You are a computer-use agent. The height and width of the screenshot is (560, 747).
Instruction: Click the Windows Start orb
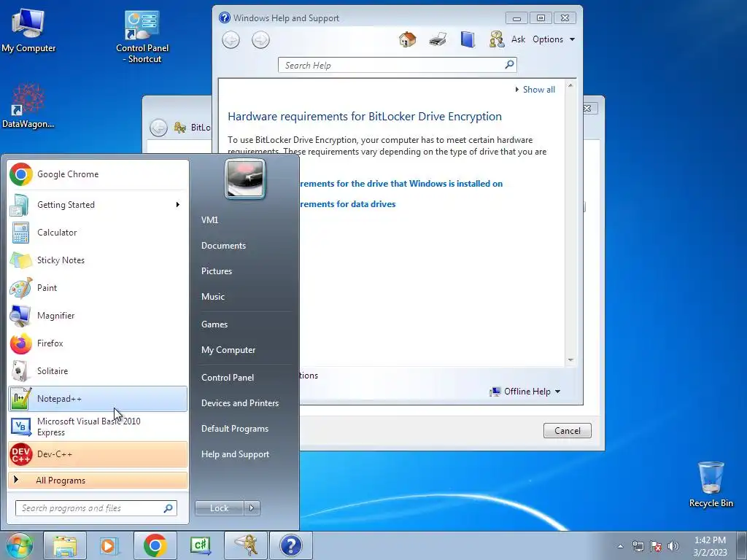(19, 545)
